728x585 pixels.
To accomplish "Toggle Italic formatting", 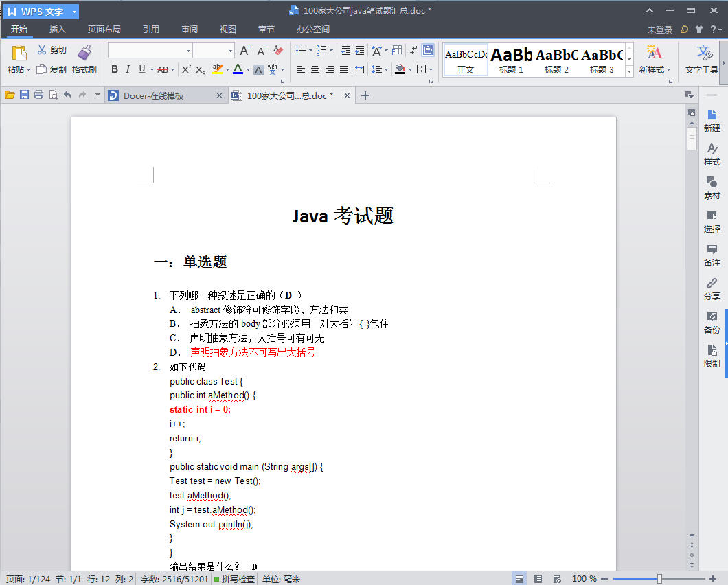I will point(128,69).
